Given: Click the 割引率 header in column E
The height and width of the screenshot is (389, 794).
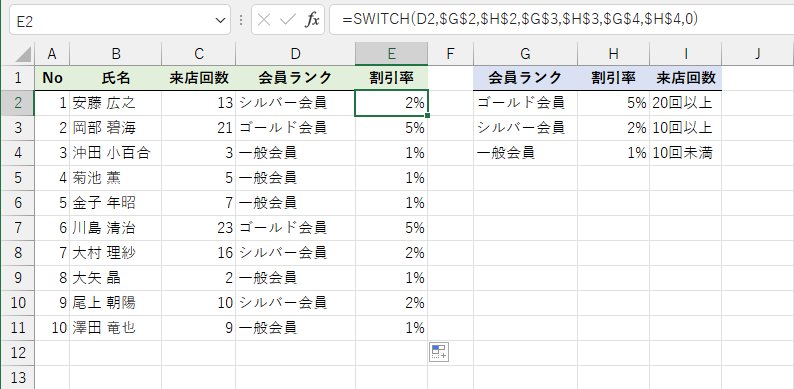Looking at the screenshot, I should 391,78.
